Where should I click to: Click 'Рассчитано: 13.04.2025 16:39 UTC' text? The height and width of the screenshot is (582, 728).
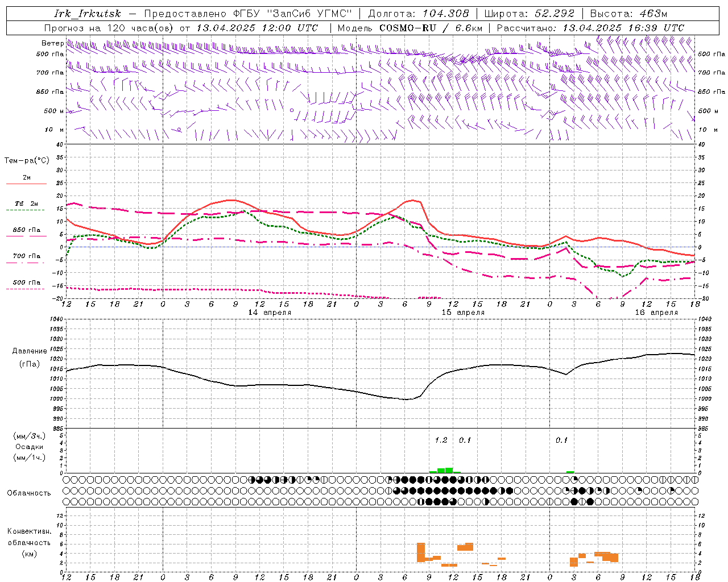(x=590, y=28)
